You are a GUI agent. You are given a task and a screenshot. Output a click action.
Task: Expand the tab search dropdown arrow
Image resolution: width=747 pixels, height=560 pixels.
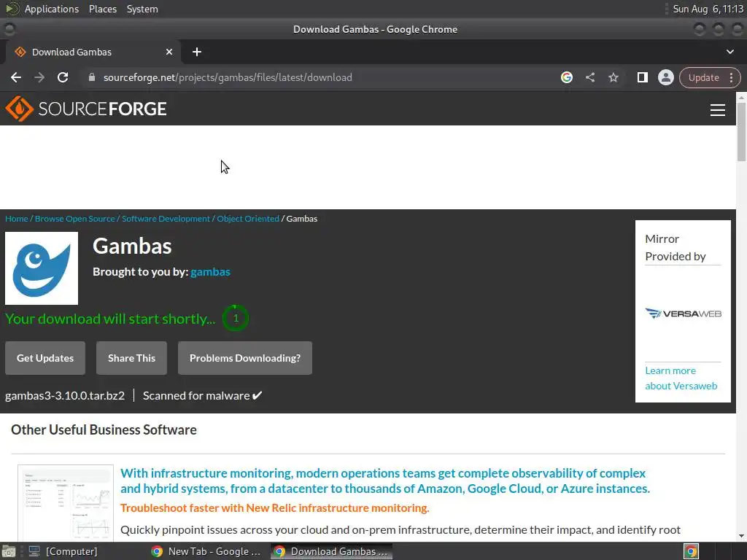tap(730, 52)
